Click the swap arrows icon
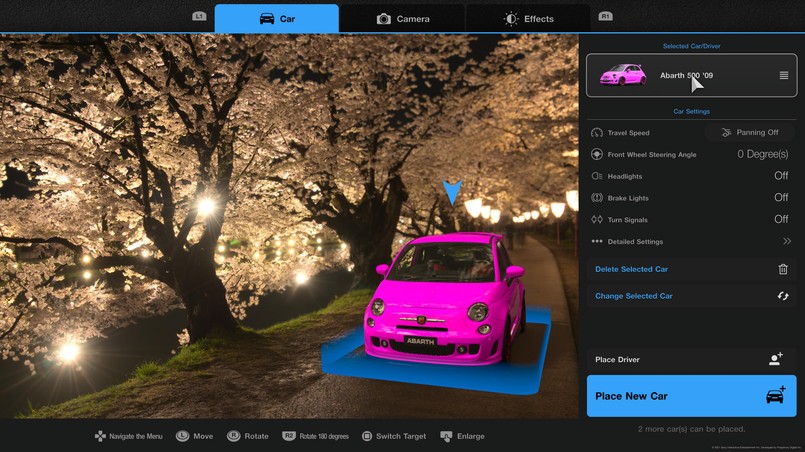 tap(783, 296)
